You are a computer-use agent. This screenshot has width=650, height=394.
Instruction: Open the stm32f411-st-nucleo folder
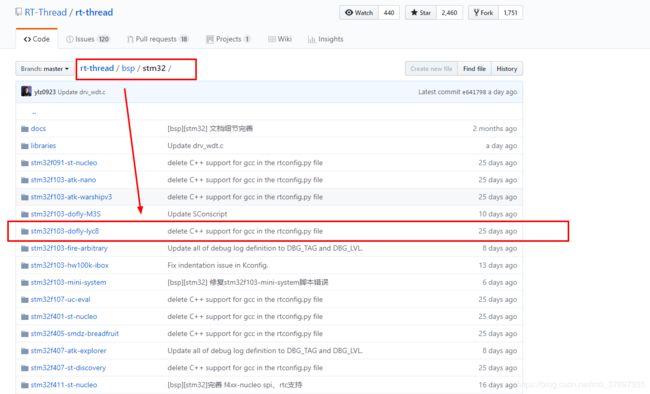[64, 384]
